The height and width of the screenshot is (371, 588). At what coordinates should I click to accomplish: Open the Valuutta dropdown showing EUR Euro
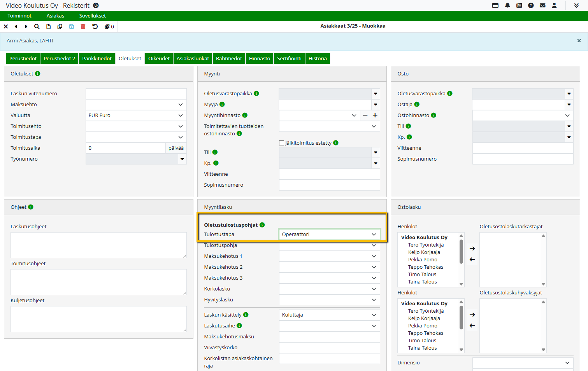pos(136,115)
